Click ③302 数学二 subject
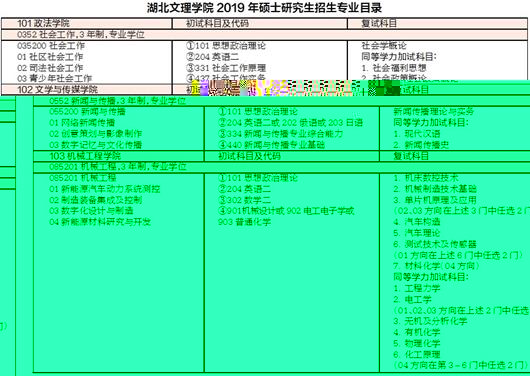Image resolution: width=530 pixels, height=376 pixels. (x=244, y=200)
